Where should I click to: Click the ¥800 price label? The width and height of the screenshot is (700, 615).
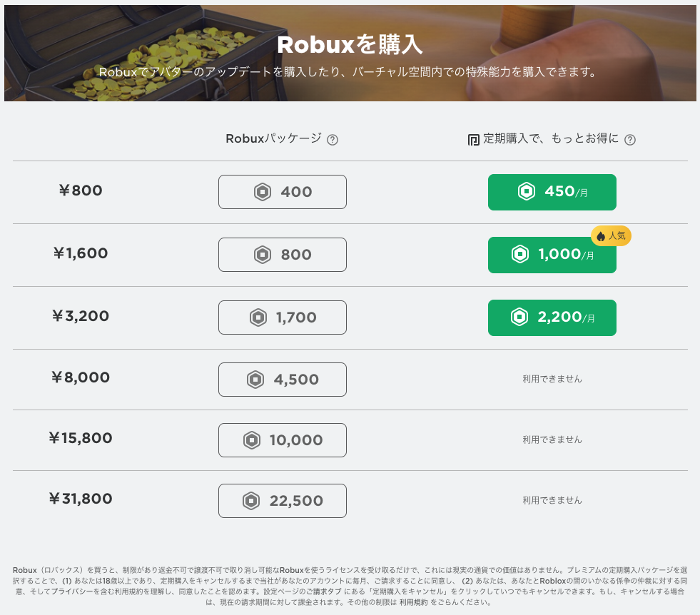81,190
